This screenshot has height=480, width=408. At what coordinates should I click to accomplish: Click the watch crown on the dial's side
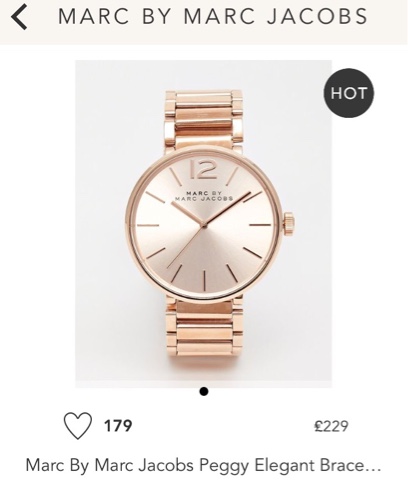pos(289,224)
